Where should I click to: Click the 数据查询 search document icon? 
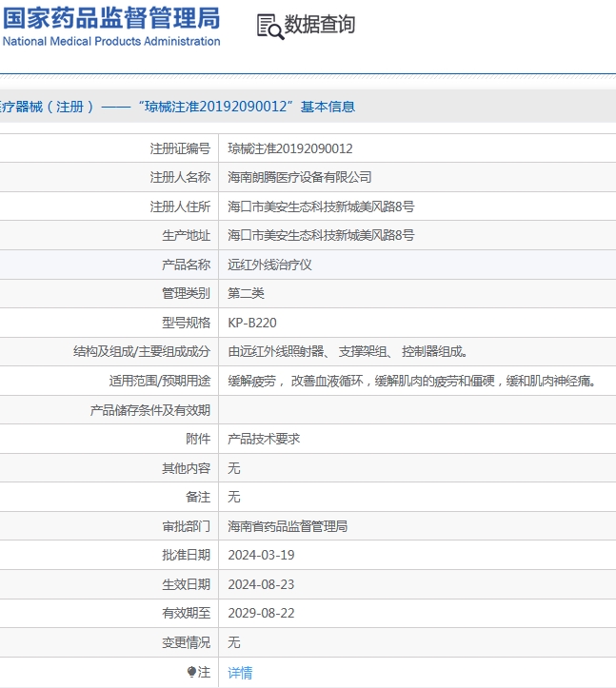[x=270, y=27]
